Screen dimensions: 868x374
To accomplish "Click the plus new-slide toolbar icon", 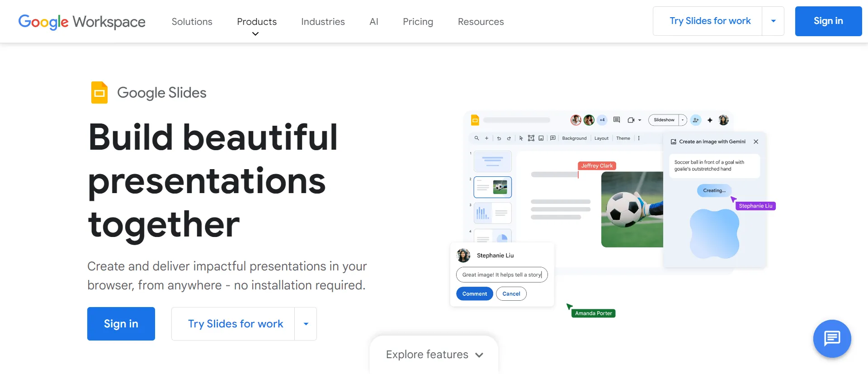I will [486, 138].
